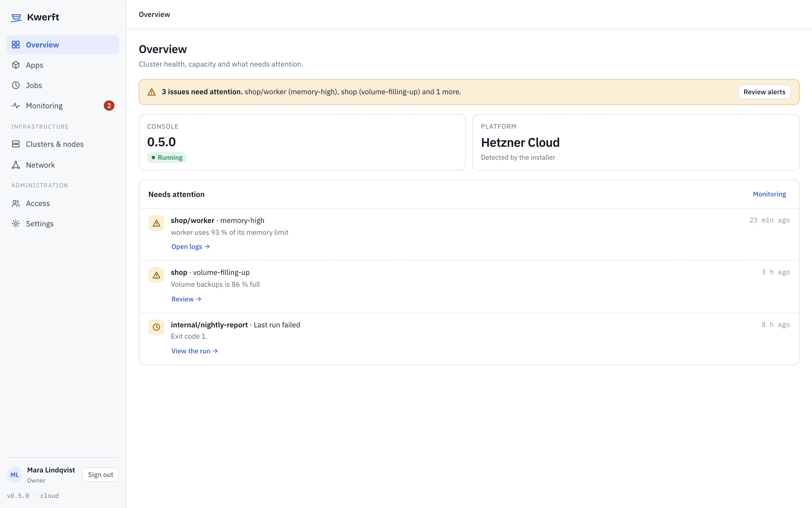
Task: Click 'worker uses 93 % of its memory limit'
Action: pyautogui.click(x=230, y=233)
